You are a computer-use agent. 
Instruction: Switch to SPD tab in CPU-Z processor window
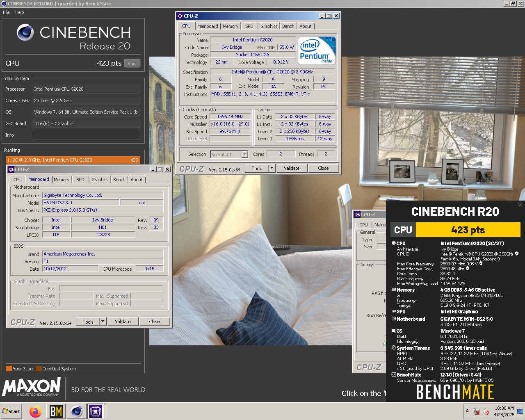249,26
